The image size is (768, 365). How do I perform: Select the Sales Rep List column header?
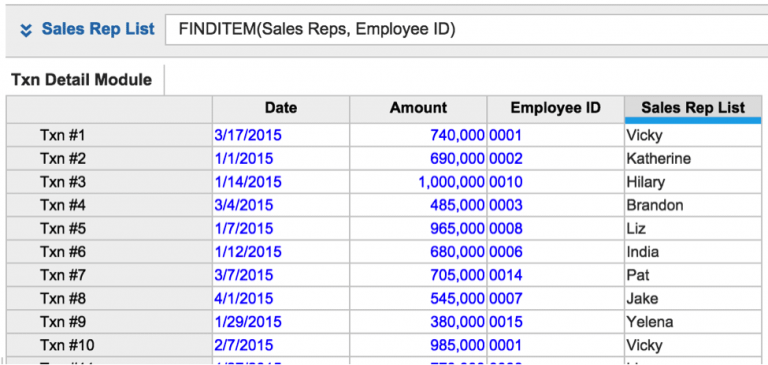(x=693, y=109)
